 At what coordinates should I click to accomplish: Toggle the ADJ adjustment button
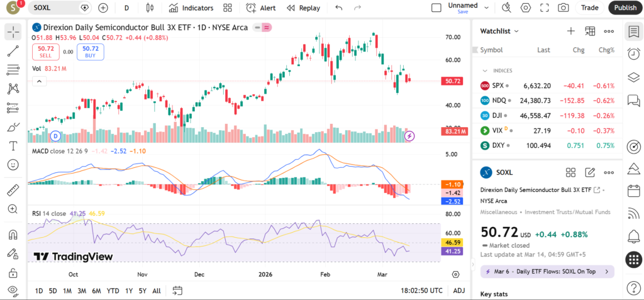coord(459,291)
